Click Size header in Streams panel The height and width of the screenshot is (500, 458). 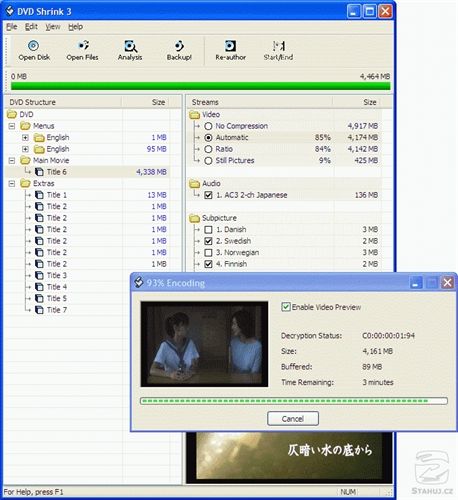click(x=357, y=102)
